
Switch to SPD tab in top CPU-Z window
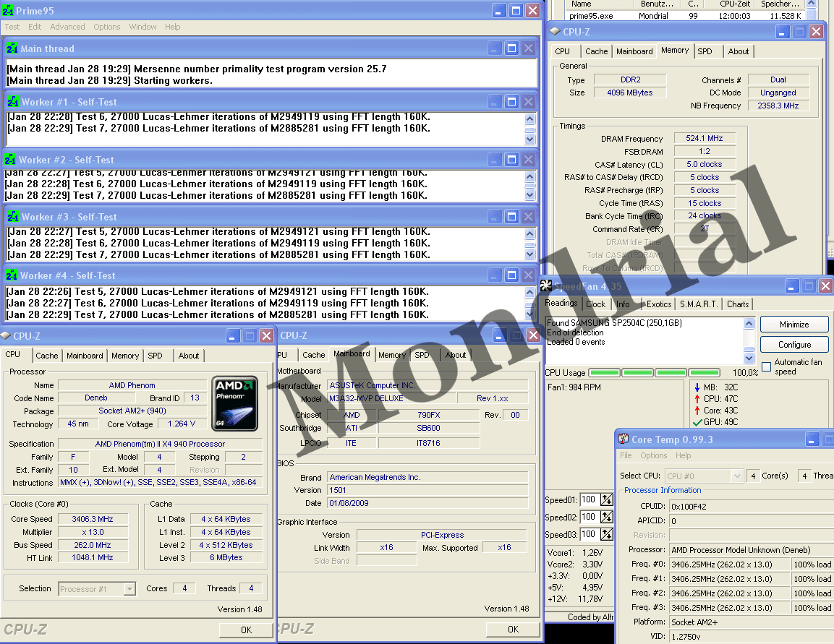coord(705,51)
